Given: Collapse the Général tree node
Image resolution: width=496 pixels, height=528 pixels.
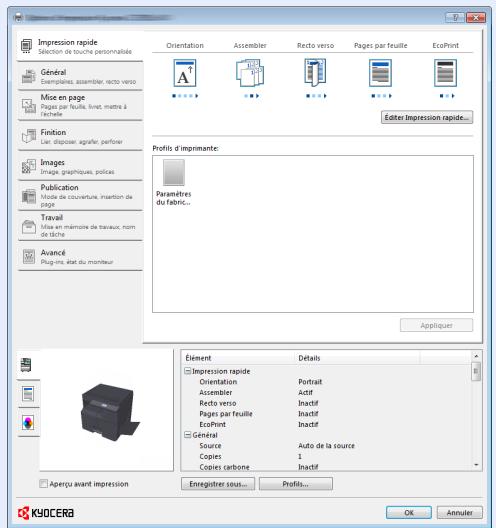Looking at the screenshot, I should (x=188, y=435).
